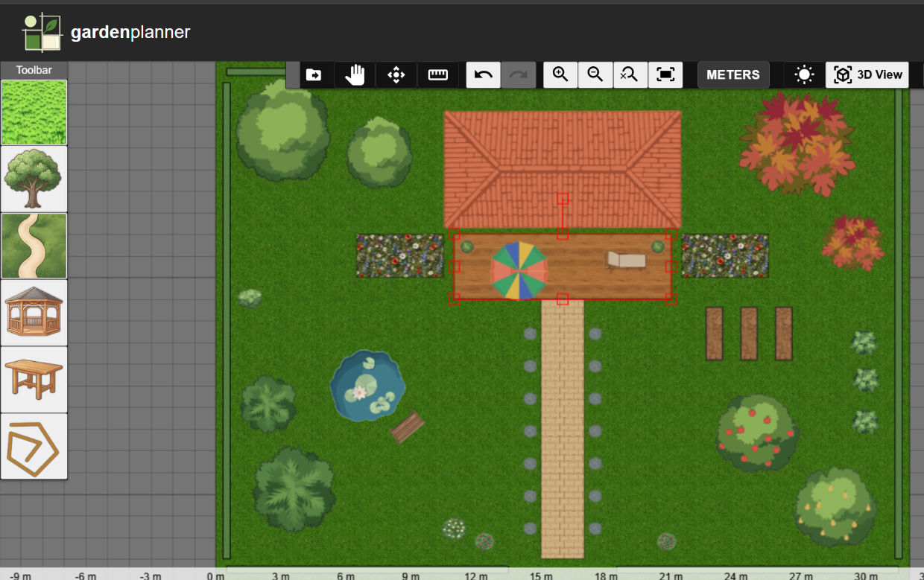Screen dimensions: 924x580
Task: Fit the plan to screen
Action: [665, 74]
